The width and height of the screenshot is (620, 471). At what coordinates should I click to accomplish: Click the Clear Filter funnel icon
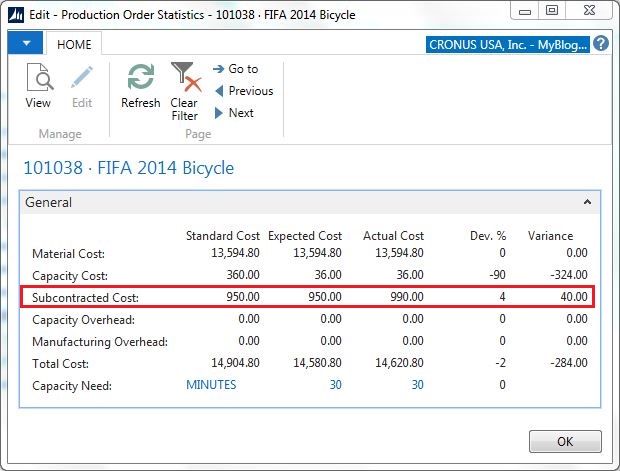coord(186,77)
